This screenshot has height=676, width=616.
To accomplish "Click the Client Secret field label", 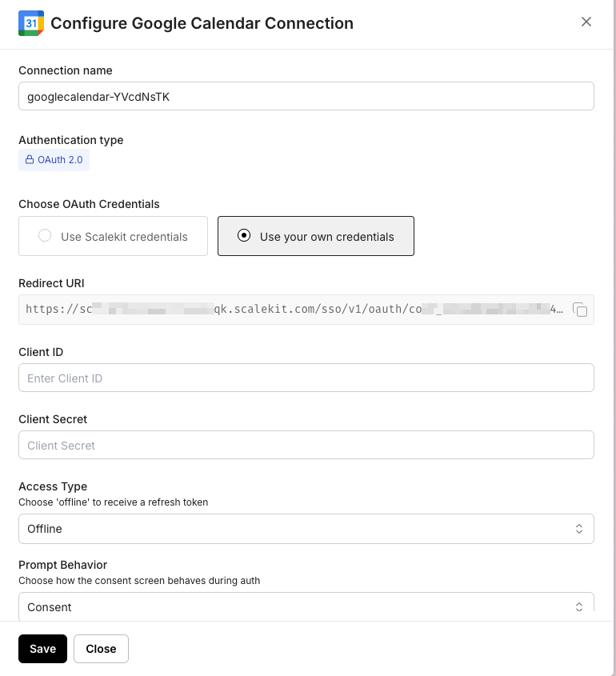I will click(x=53, y=419).
